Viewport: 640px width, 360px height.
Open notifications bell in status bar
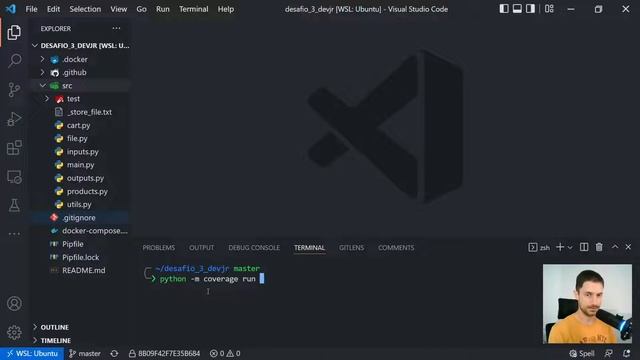[x=627, y=353]
